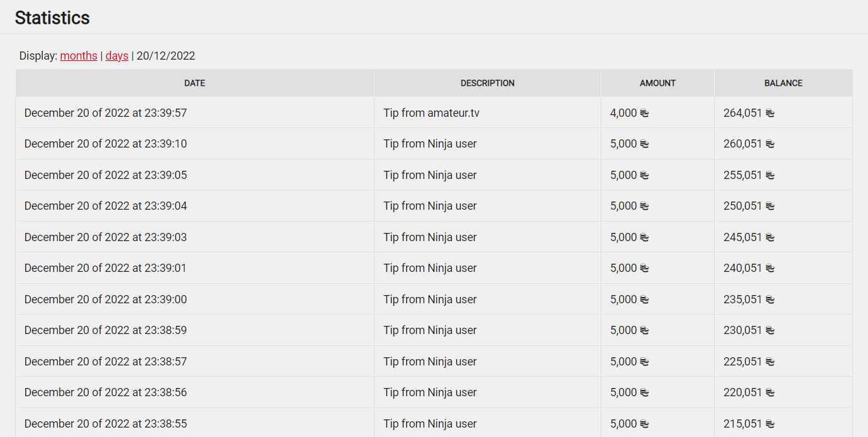Click the coin icon beside balance 264,051
The width and height of the screenshot is (868, 437).
coord(770,114)
